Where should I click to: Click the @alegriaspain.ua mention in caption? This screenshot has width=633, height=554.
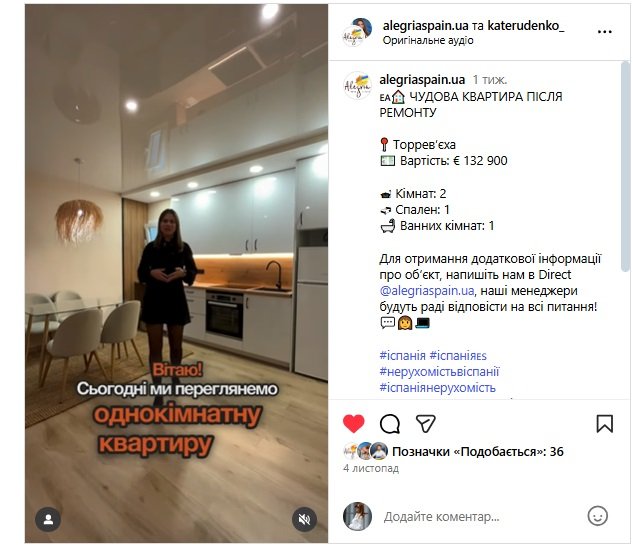pos(427,291)
